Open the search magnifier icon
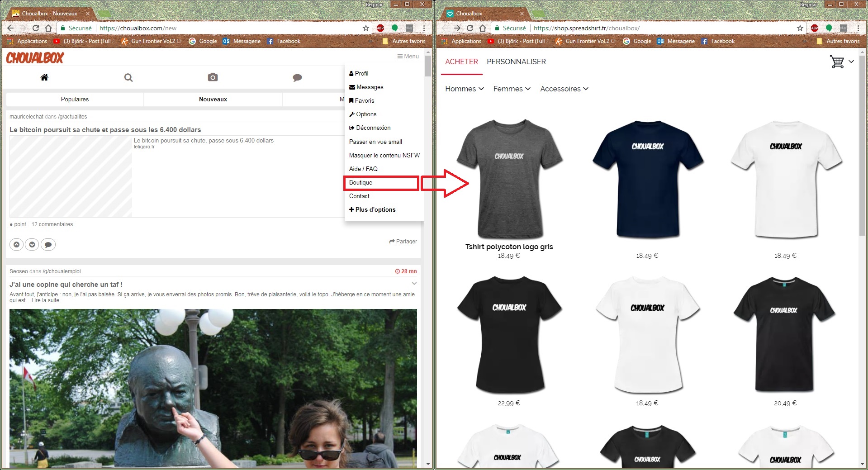The height and width of the screenshot is (470, 868). [x=128, y=77]
